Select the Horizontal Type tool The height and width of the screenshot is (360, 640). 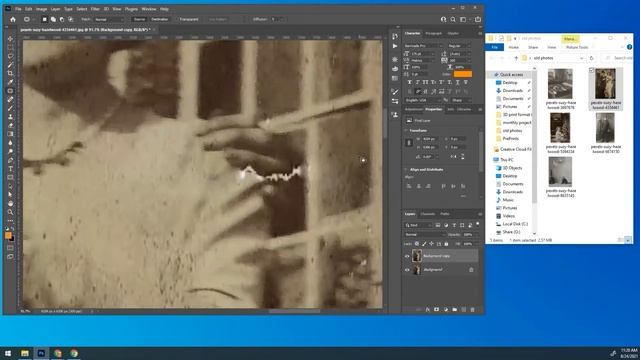(x=10, y=169)
